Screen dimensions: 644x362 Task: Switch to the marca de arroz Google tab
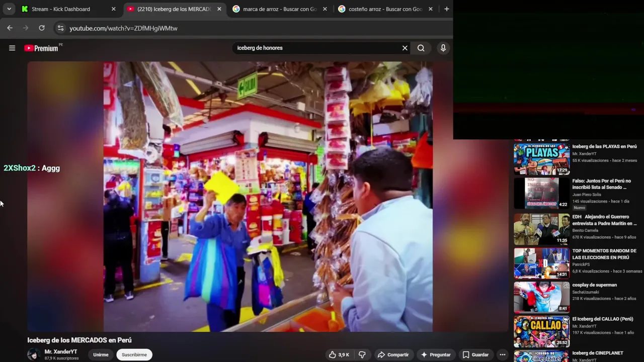pos(279,9)
